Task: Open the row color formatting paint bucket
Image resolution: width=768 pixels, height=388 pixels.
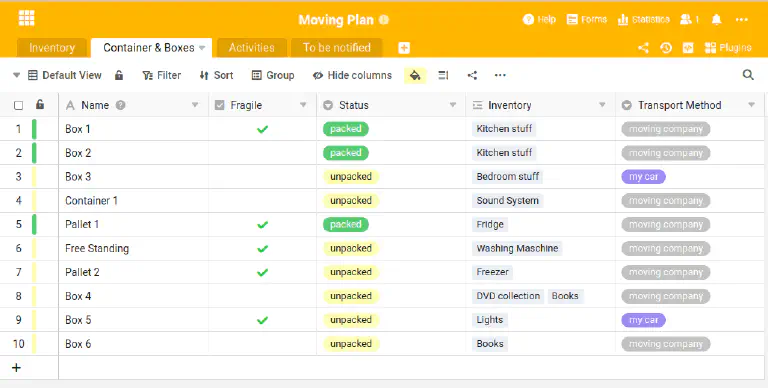Action: (415, 75)
